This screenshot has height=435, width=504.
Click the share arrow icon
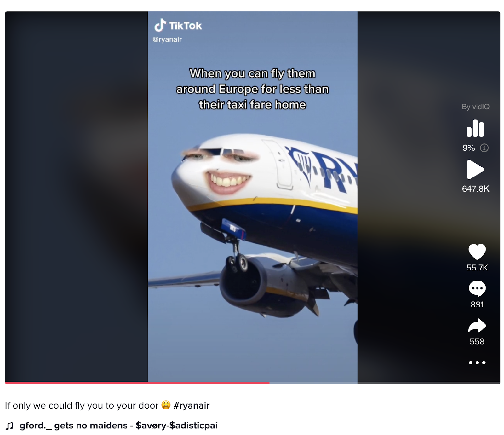[x=477, y=326]
